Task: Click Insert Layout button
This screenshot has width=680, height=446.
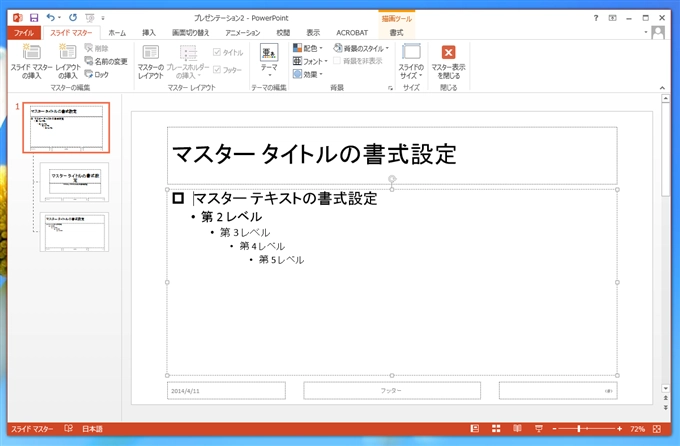Action: click(68, 61)
